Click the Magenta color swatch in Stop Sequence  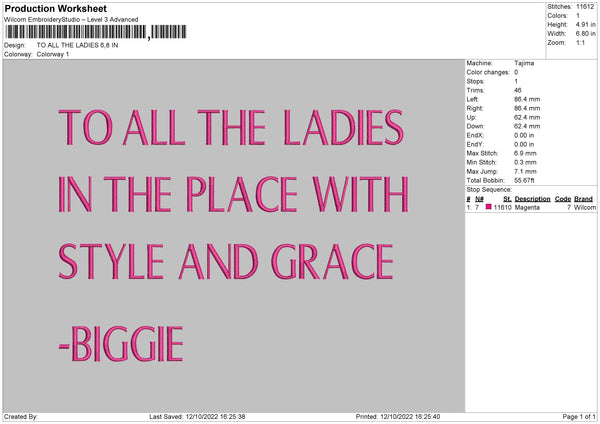pyautogui.click(x=489, y=207)
